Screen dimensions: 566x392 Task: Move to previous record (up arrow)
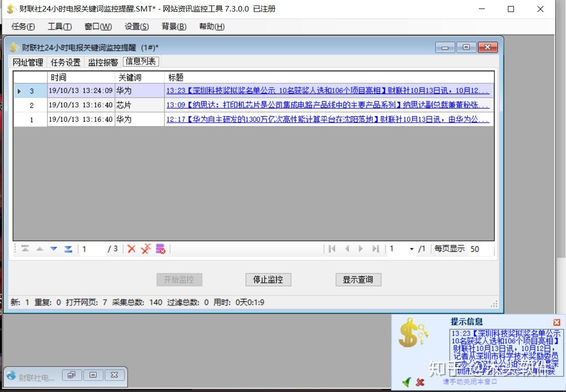click(x=40, y=249)
